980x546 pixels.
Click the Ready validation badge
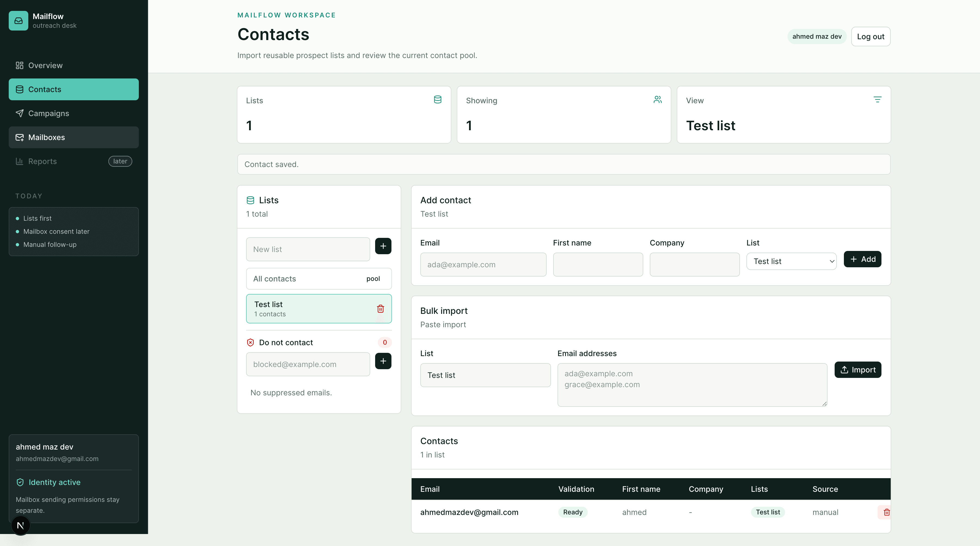572,512
